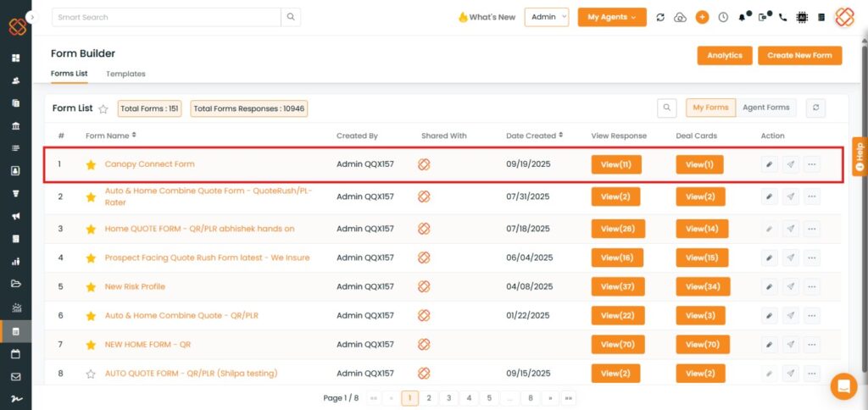Click the orange plus icon in top bar
The width and height of the screenshot is (868, 410).
(x=702, y=17)
